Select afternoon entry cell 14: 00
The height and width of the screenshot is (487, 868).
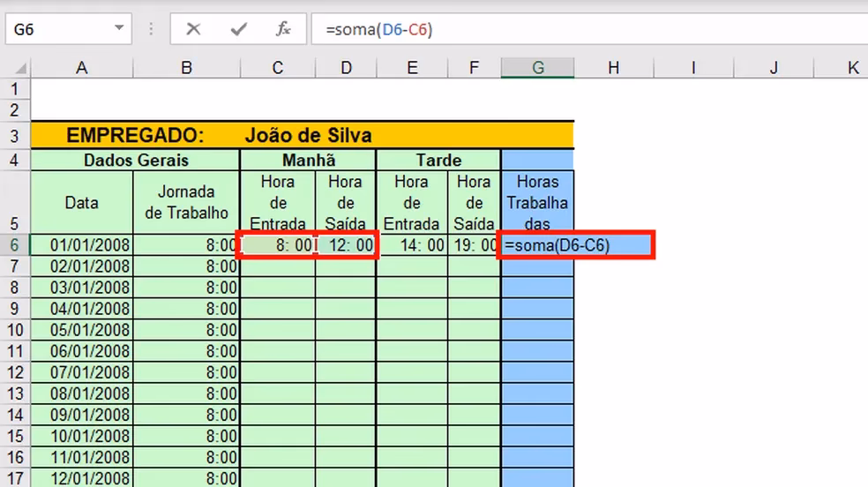[412, 244]
